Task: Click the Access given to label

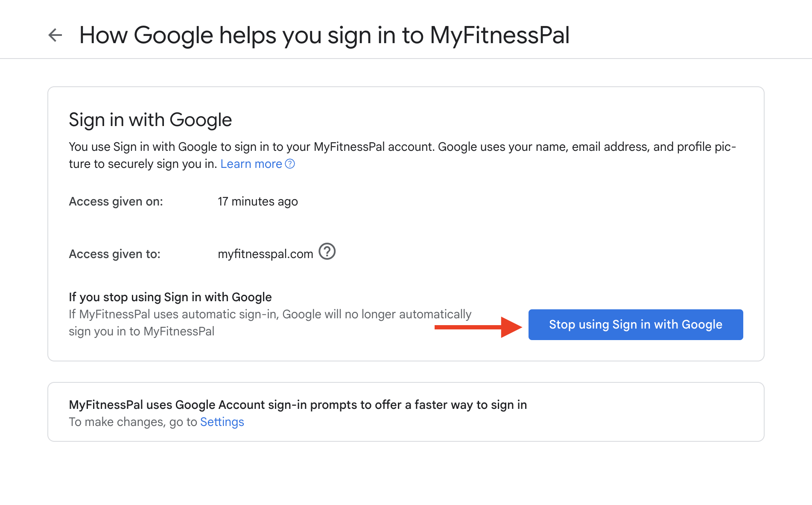Action: pos(115,254)
